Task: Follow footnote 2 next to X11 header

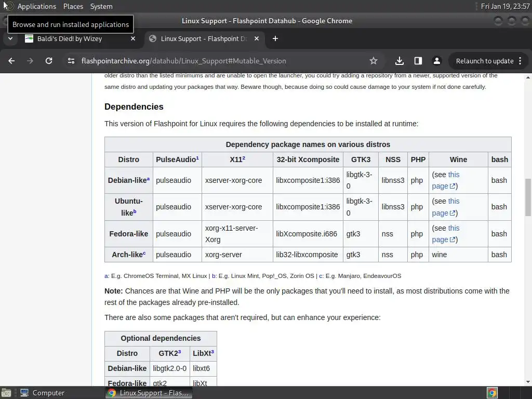Action: pyautogui.click(x=244, y=157)
